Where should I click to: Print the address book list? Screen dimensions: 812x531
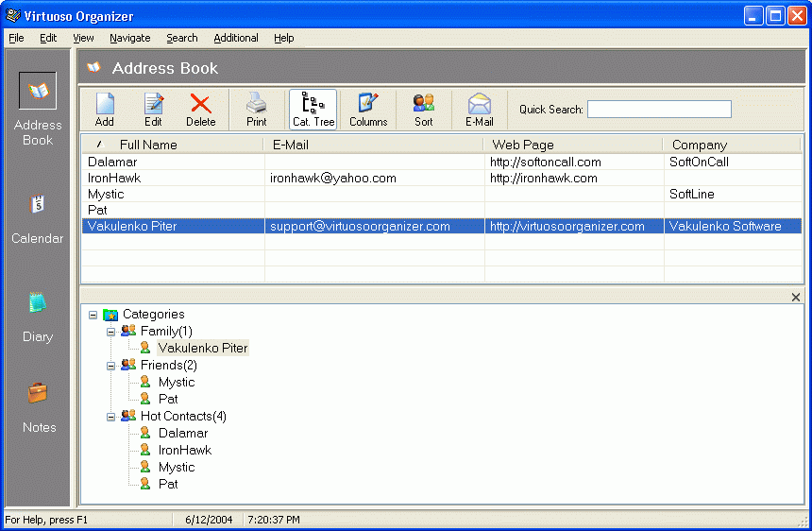256,110
